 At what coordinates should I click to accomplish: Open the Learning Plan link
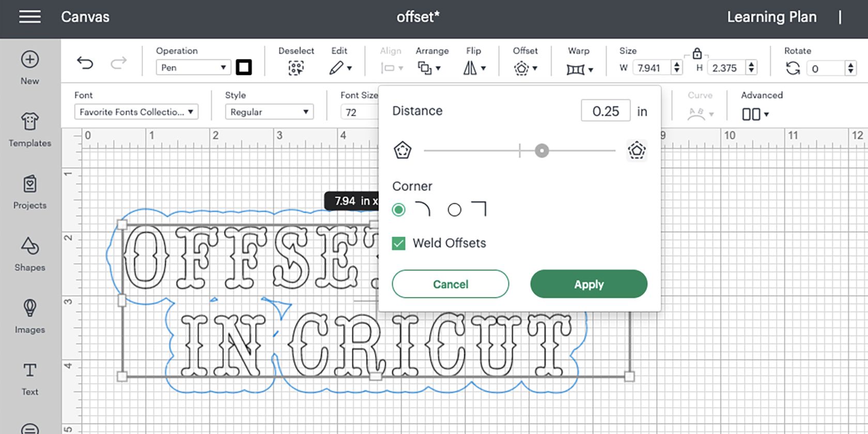(772, 17)
